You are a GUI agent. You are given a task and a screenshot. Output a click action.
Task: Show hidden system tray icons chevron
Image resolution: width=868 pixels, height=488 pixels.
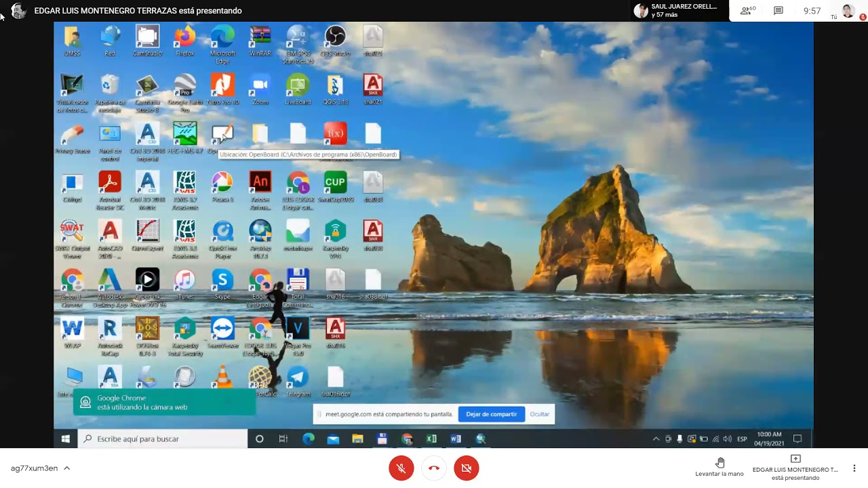point(656,439)
